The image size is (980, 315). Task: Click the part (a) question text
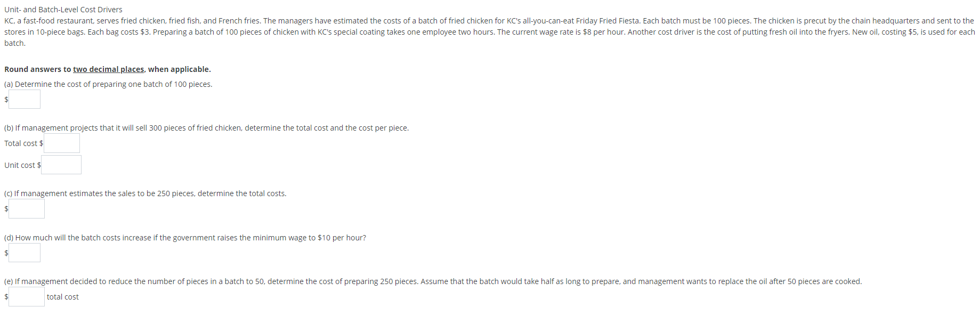click(x=108, y=84)
